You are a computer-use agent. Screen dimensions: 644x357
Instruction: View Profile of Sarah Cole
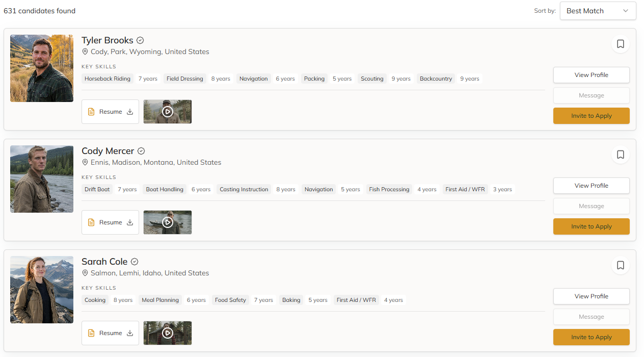click(592, 296)
